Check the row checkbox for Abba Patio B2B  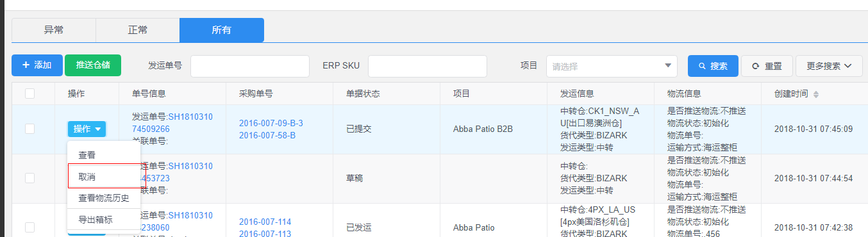[x=29, y=129]
